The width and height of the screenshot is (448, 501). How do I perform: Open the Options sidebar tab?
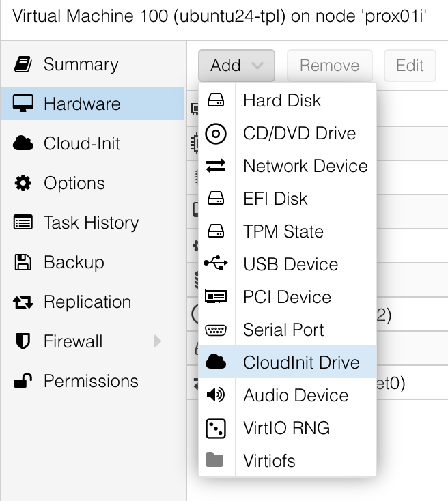[x=93, y=183]
